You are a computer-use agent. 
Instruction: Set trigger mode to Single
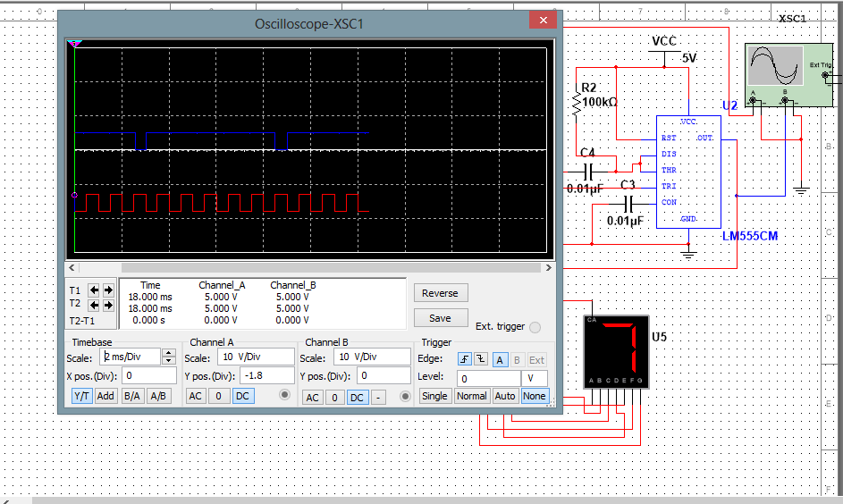(434, 396)
